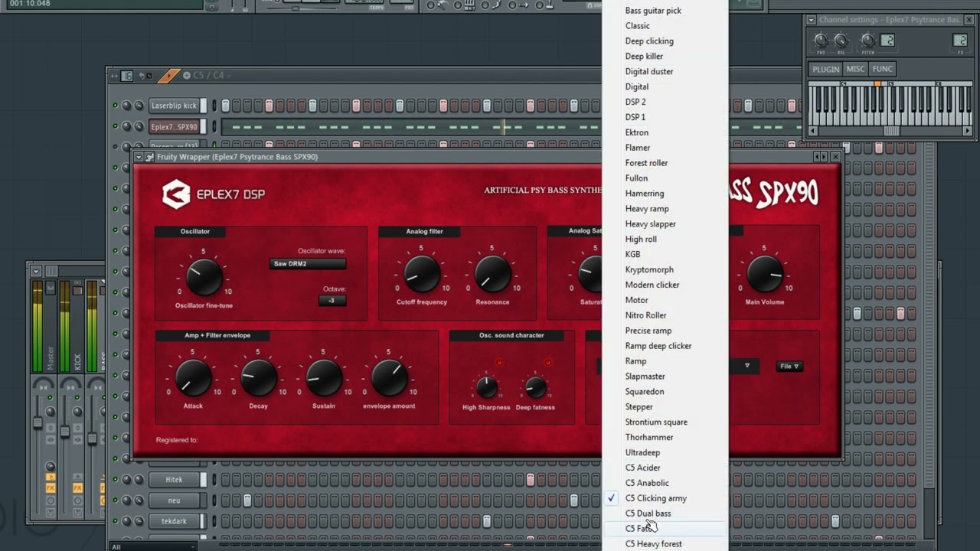Click the FX channel number display
This screenshot has width=980, height=551.
coord(959,41)
